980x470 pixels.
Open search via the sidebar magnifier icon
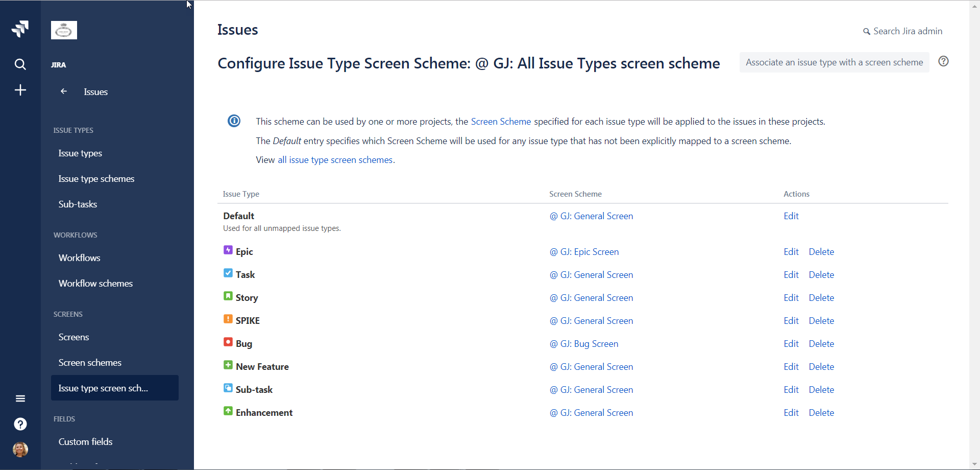click(20, 64)
